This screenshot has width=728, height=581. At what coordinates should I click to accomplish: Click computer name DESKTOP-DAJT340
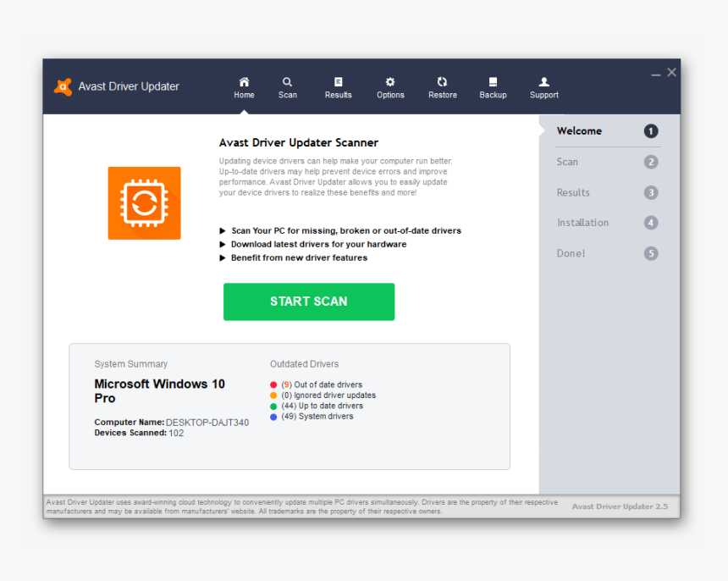pos(207,423)
